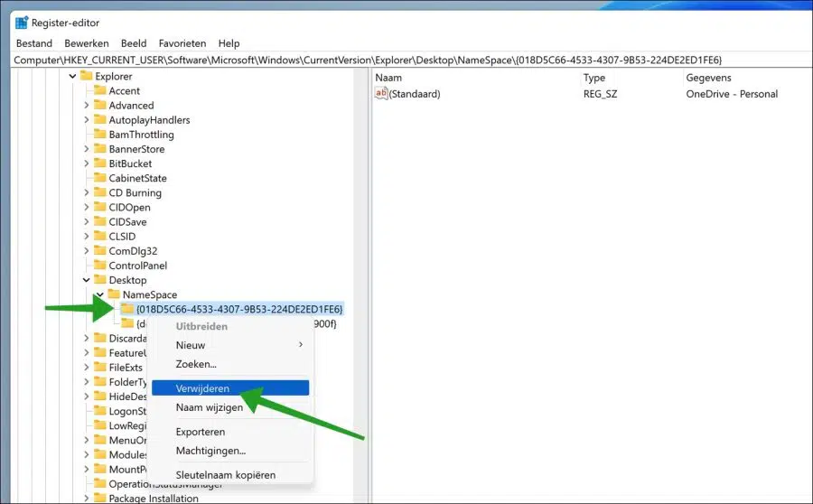Select the Package Installation key label

point(154,498)
